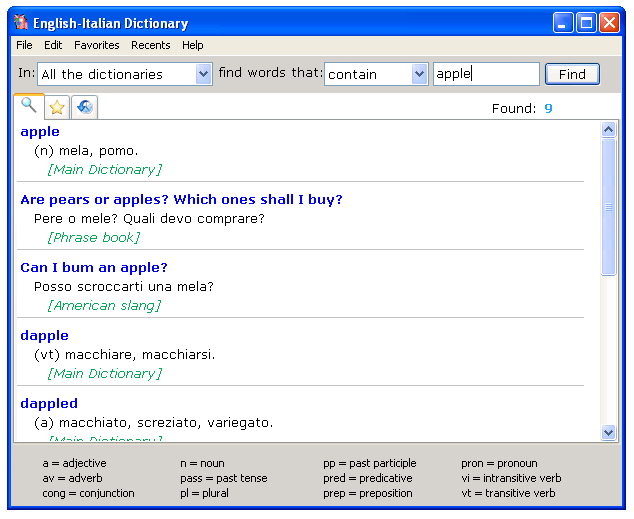The width and height of the screenshot is (634, 519).
Task: Select the 'dapple' headword entry
Action: (x=44, y=335)
